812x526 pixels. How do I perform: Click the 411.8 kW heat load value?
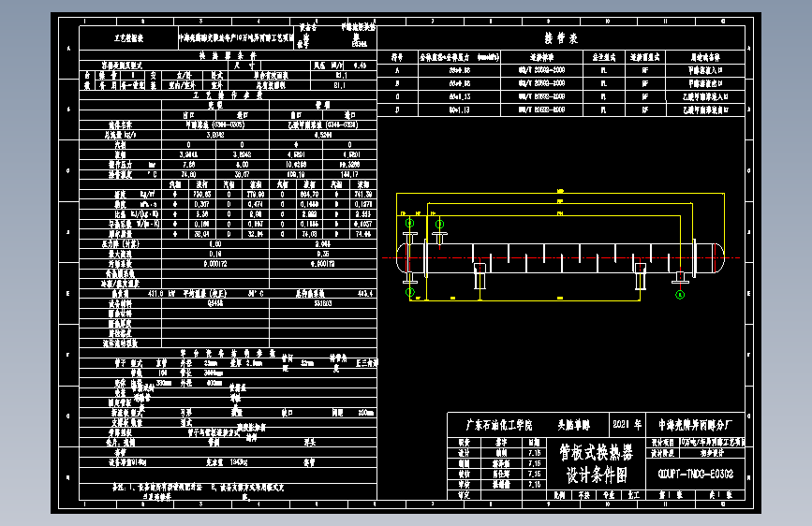point(162,294)
